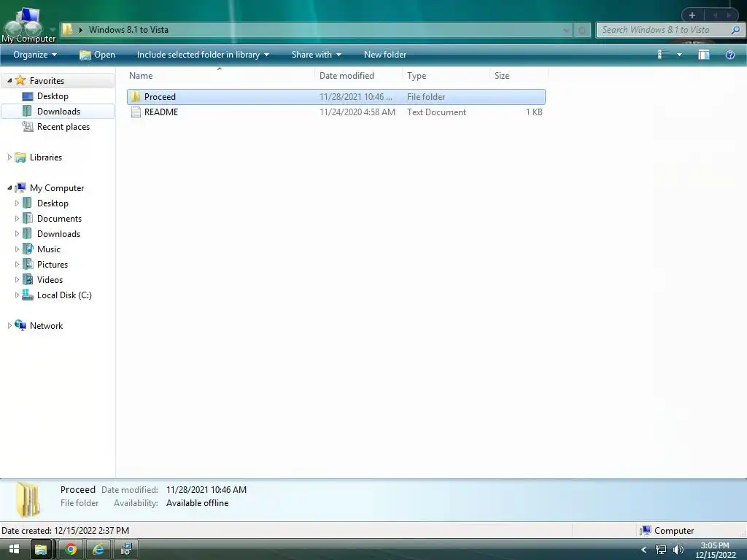Click README date 11/24/2020 4:58 AM
Image resolution: width=747 pixels, height=560 pixels.
tap(357, 112)
